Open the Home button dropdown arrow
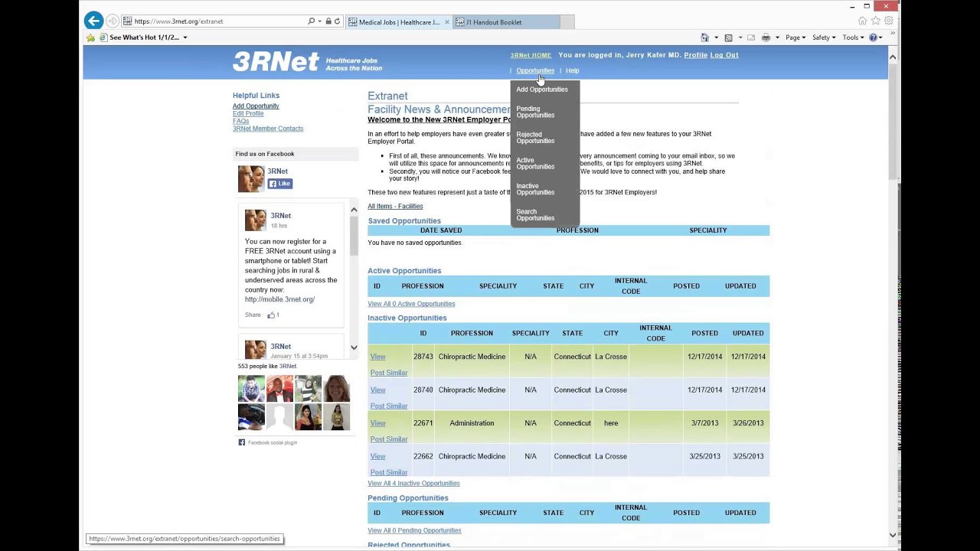Image resolution: width=980 pixels, height=551 pixels. click(x=716, y=37)
